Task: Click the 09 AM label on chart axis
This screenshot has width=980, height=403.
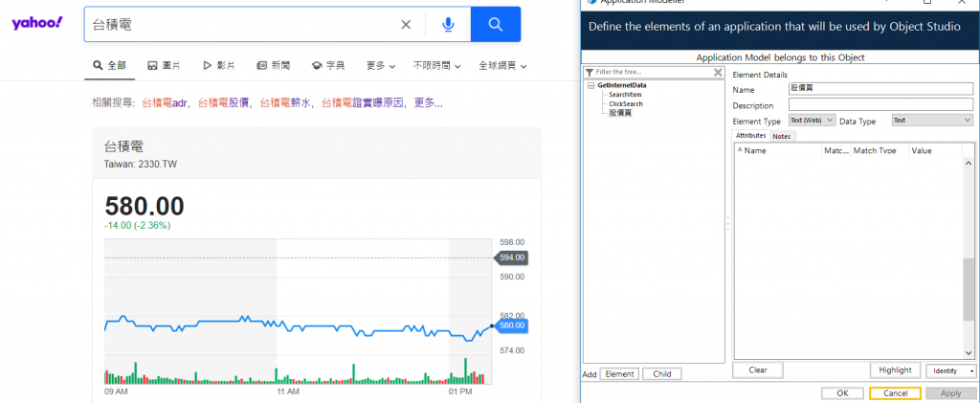Action: coord(116,392)
